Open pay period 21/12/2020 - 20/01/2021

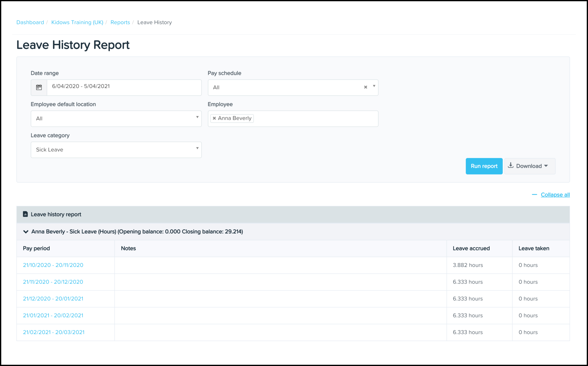(x=53, y=299)
